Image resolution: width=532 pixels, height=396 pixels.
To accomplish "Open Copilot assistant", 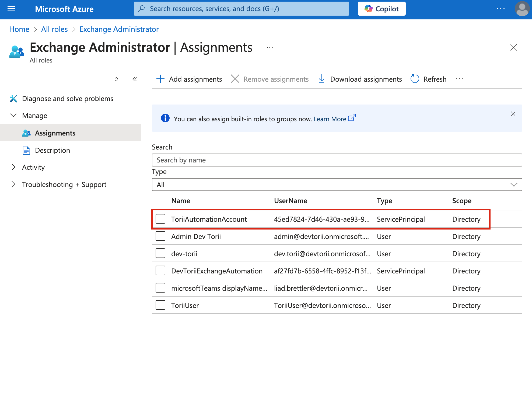I will 381,9.
